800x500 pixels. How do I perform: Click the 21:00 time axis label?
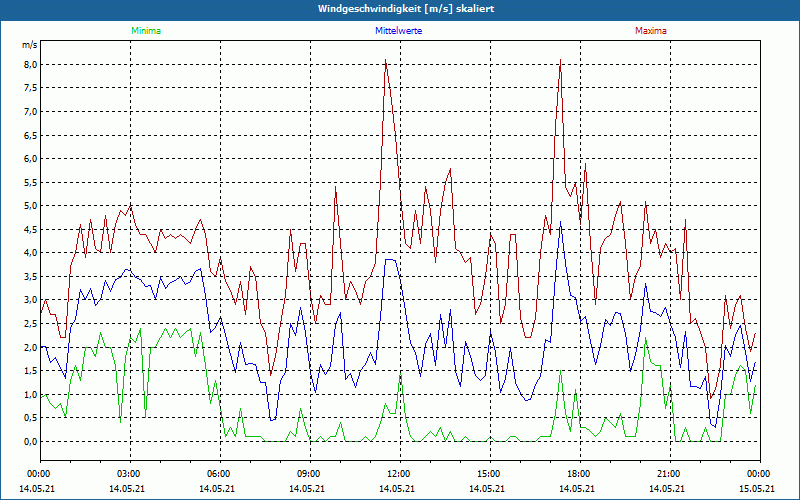point(667,474)
